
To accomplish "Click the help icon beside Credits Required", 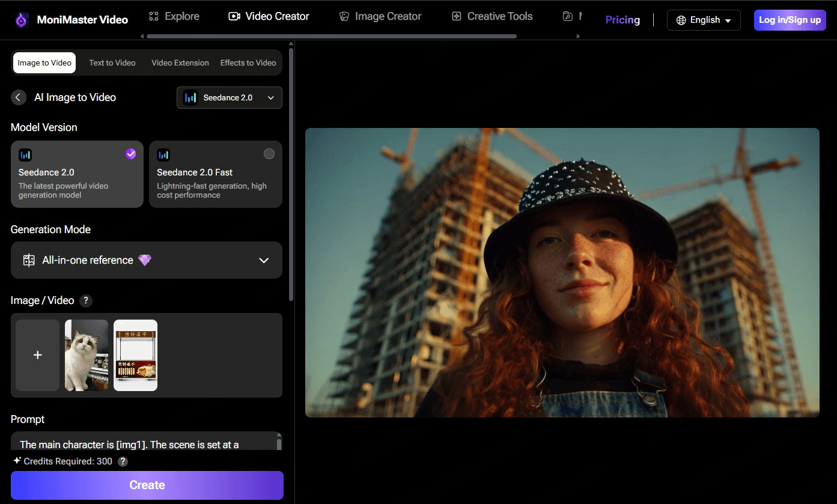I will coord(123,461).
